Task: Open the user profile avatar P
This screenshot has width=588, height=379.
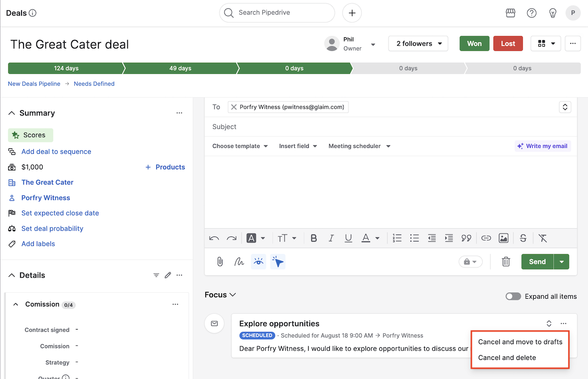Action: pos(573,13)
